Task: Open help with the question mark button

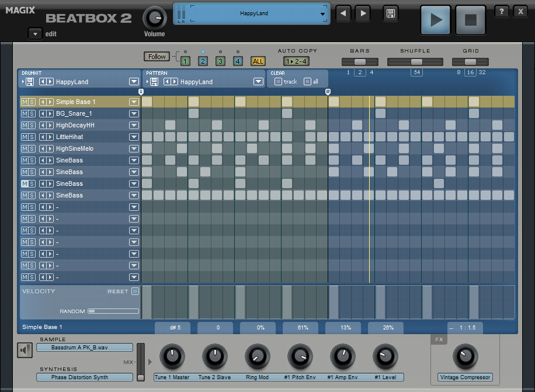Action: [502, 12]
